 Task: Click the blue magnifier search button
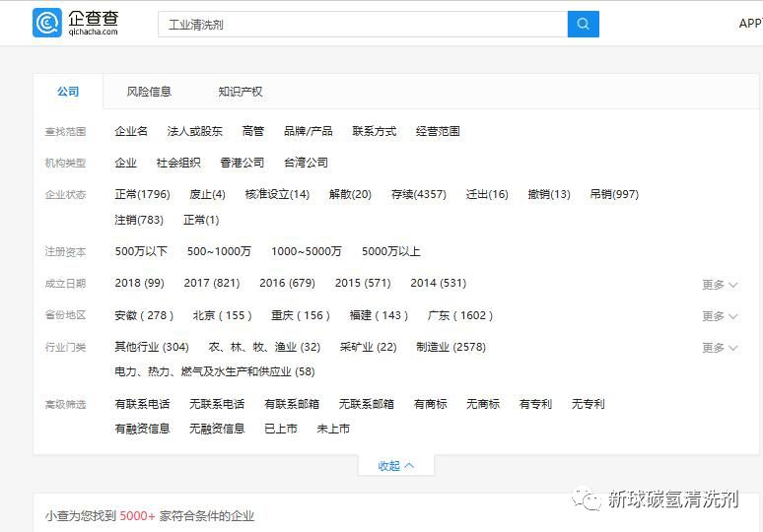pyautogui.click(x=583, y=24)
